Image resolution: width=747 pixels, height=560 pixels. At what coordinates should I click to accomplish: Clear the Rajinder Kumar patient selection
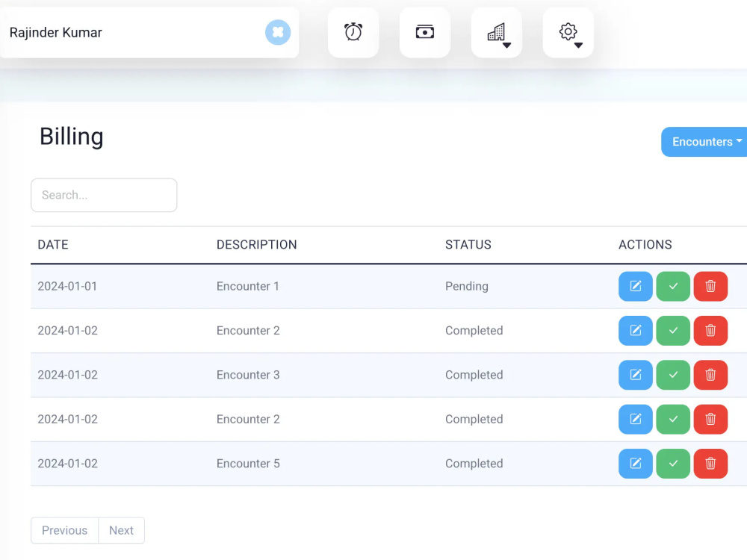point(278,32)
